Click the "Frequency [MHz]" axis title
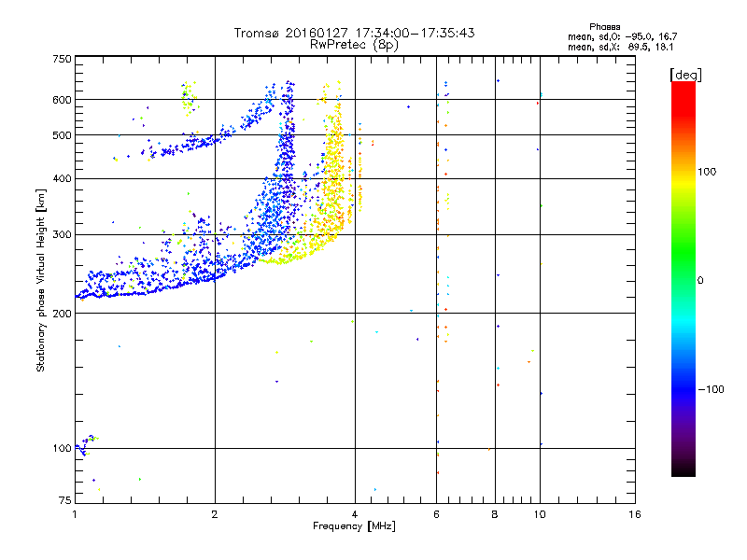Screen dimensions: 747x560 click(x=354, y=526)
